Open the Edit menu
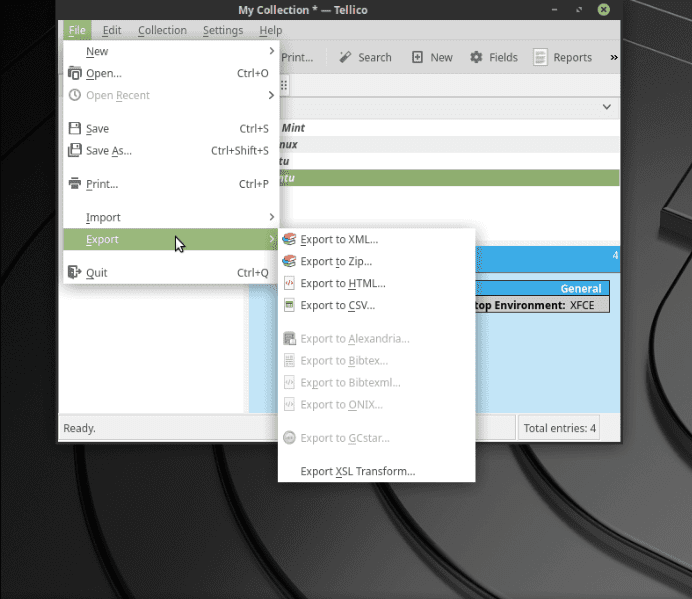This screenshot has height=599, width=692. [112, 30]
